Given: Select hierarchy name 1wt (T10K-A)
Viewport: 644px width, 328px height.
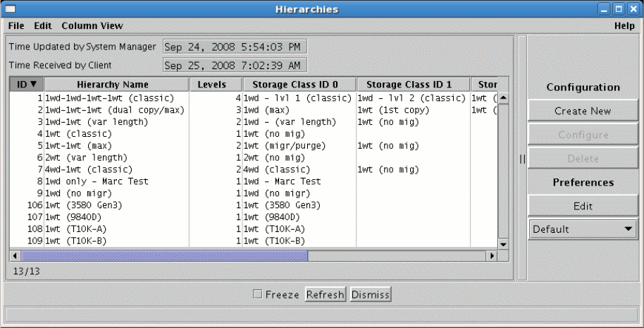Looking at the screenshot, I should [76, 229].
